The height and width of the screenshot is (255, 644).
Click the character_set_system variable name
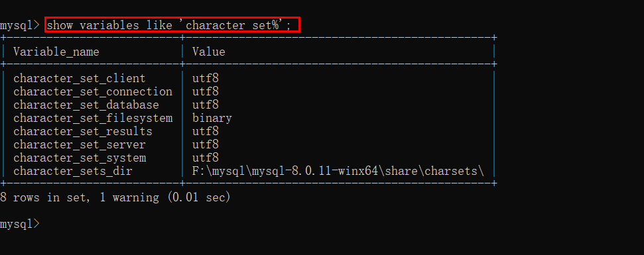(80, 158)
